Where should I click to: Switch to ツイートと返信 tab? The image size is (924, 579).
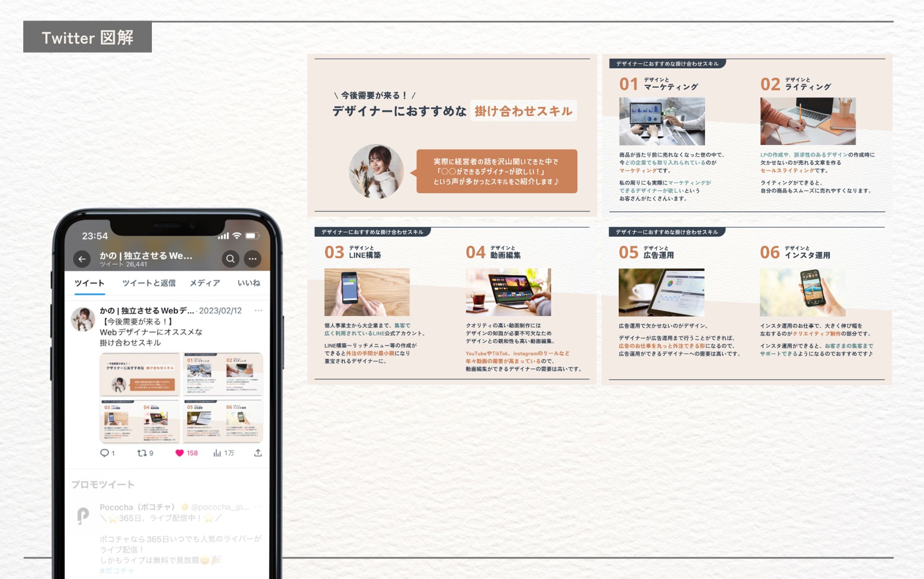tap(148, 283)
